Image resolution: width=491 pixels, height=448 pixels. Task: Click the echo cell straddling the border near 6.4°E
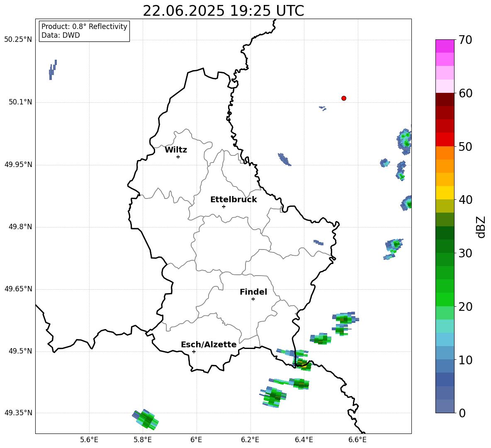pos(302,364)
